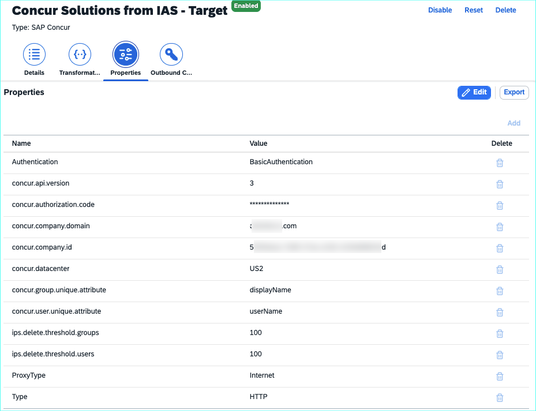Switch to the Properties tab label
The width and height of the screenshot is (536, 411).
tap(125, 73)
